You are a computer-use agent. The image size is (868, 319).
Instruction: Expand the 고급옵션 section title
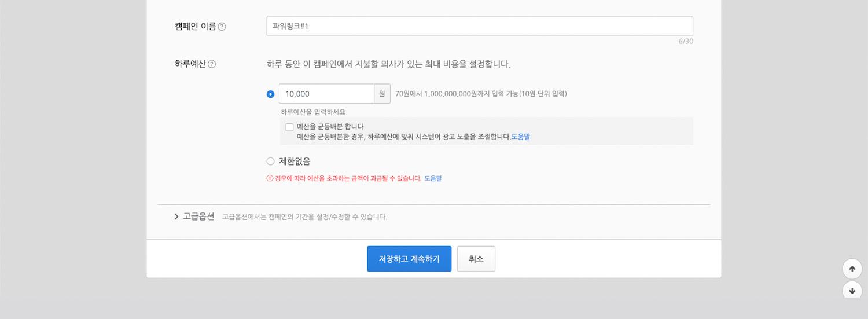[x=198, y=217]
